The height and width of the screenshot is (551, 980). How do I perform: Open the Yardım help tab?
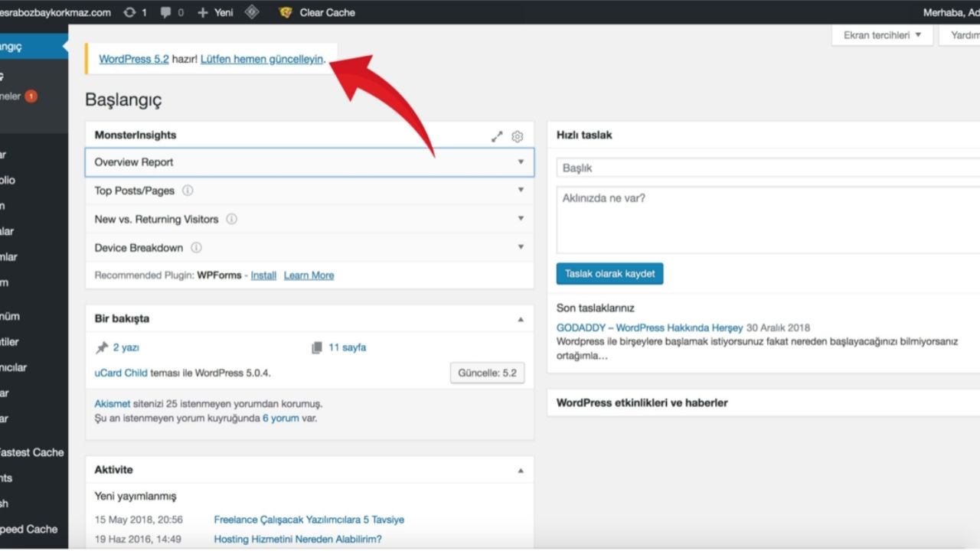click(x=961, y=35)
